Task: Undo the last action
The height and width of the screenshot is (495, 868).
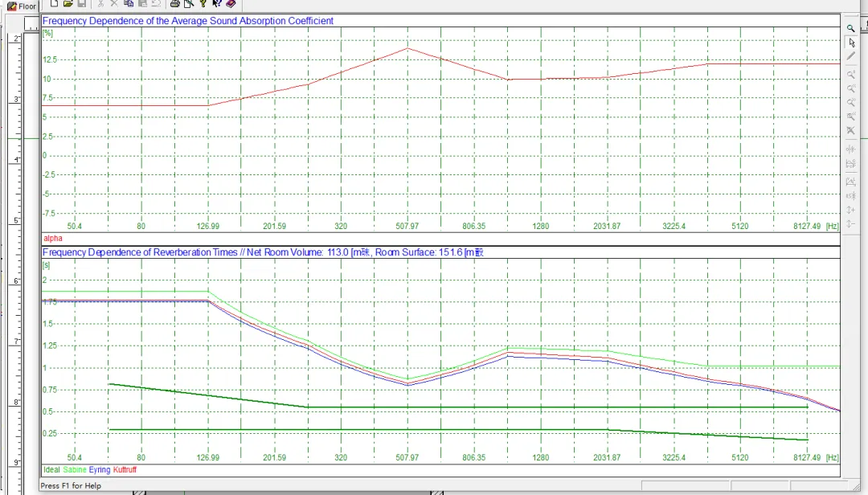Action: coord(157,3)
